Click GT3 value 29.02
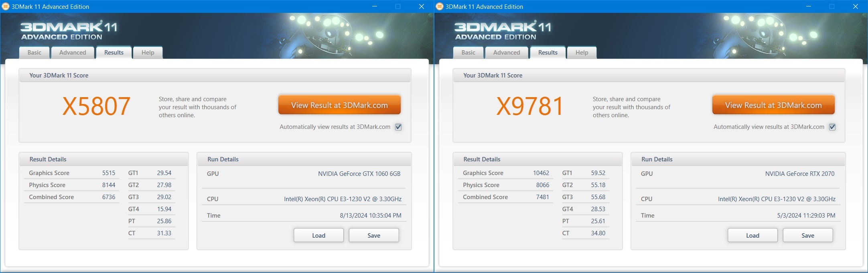The image size is (868, 273). pyautogui.click(x=164, y=197)
